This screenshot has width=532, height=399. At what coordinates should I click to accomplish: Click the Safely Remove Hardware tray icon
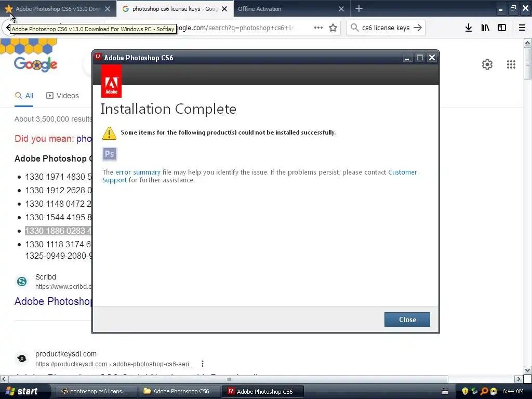475,391
